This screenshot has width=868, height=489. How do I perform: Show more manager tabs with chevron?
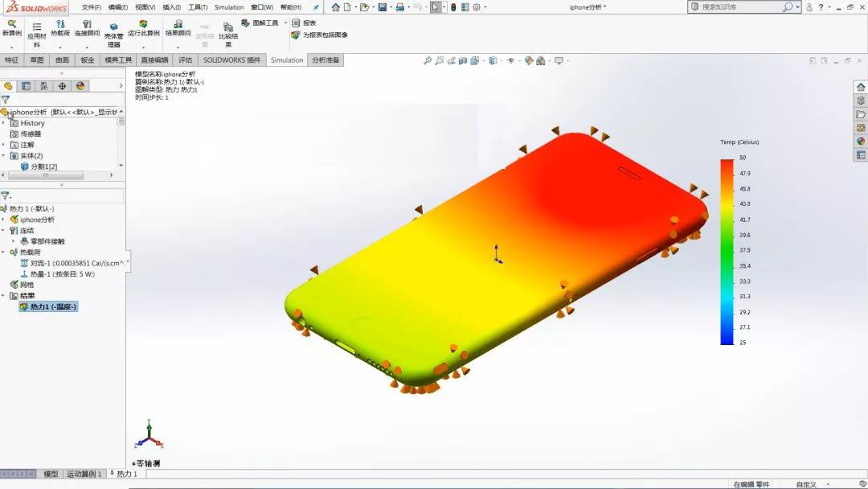click(121, 86)
